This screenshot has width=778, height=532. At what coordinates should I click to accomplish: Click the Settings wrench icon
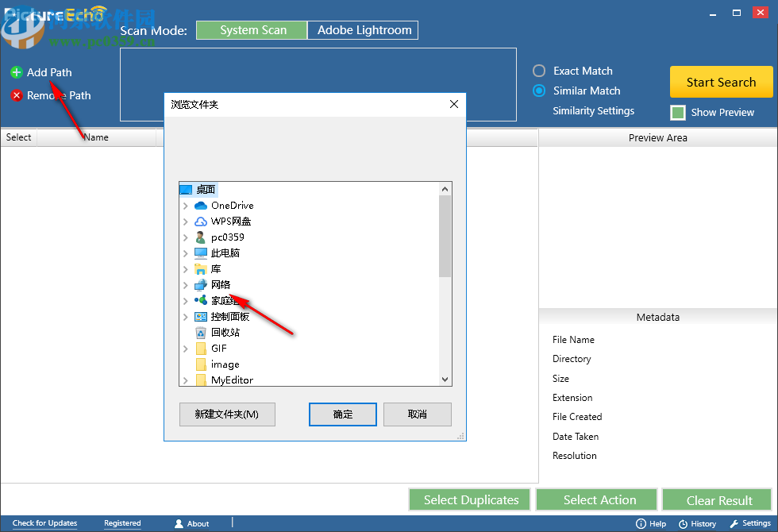click(x=734, y=523)
